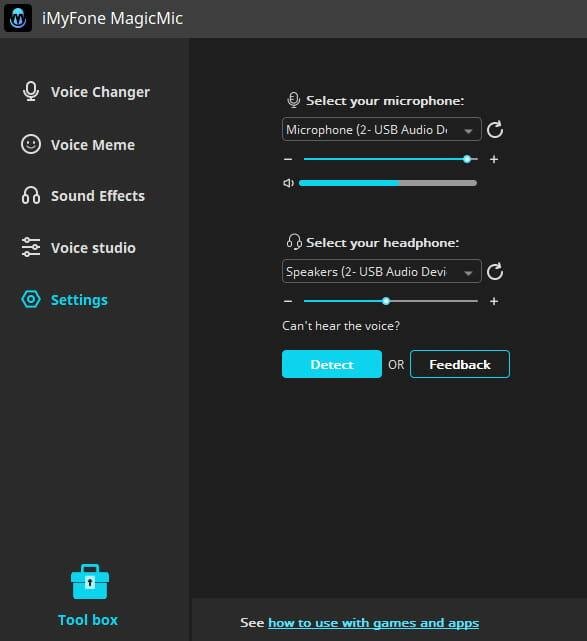This screenshot has height=641, width=587.
Task: Click the Voice Meme smiley icon
Action: click(x=31, y=144)
